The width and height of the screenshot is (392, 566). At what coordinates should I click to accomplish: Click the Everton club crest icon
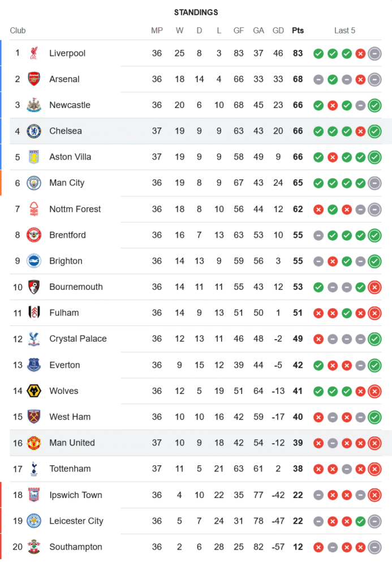34,365
